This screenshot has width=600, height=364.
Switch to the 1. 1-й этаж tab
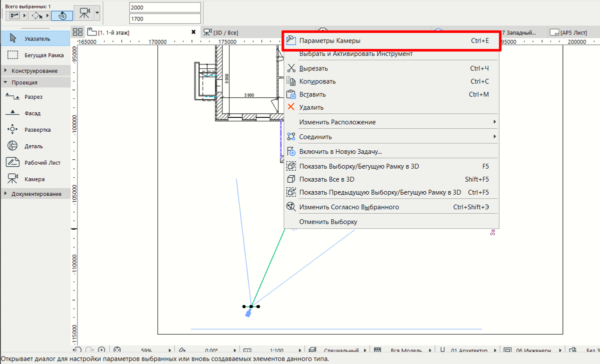tap(142, 32)
